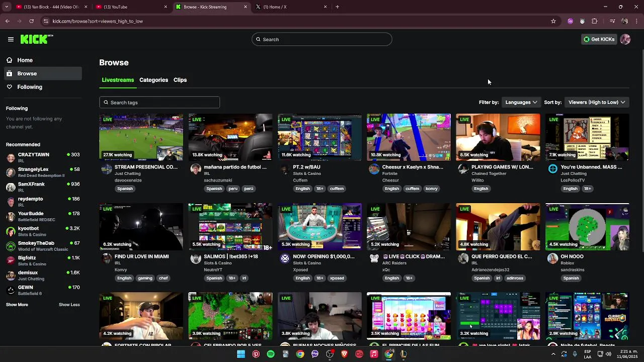The image size is (644, 362).
Task: Open Chrome three-dot menu
Action: 637,21
